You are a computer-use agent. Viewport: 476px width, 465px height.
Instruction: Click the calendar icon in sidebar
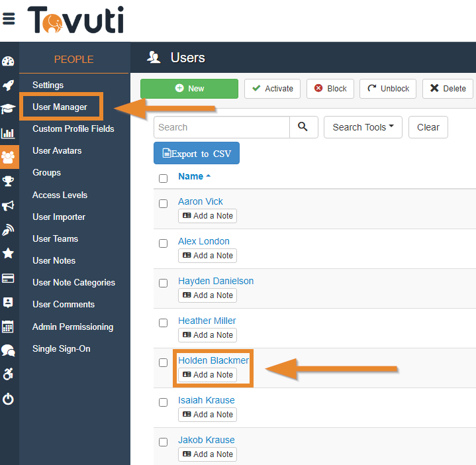coord(8,327)
